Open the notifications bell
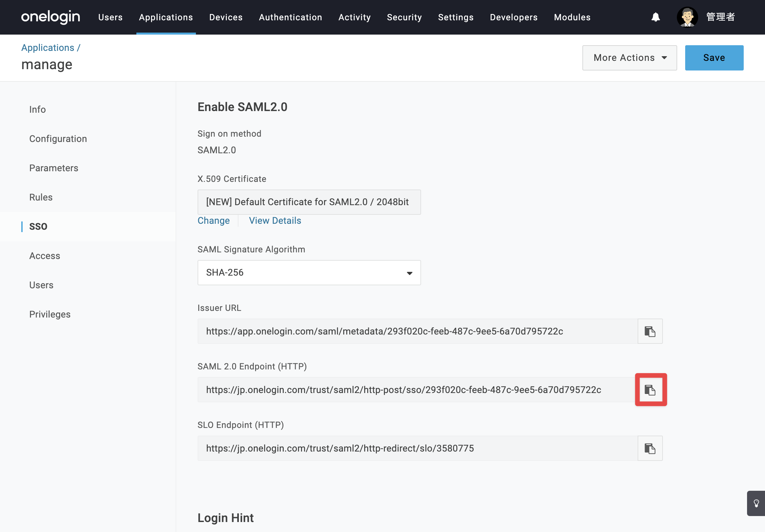This screenshot has height=532, width=765. [x=655, y=17]
